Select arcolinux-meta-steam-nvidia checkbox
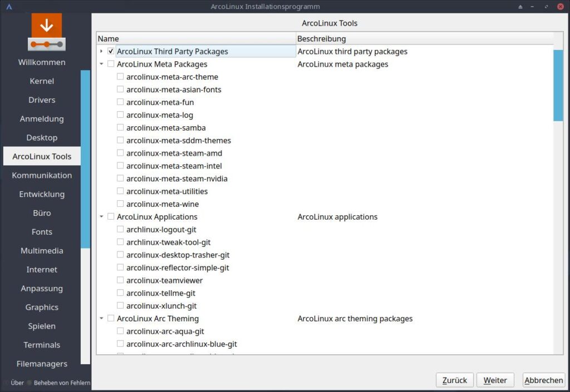 pos(120,178)
